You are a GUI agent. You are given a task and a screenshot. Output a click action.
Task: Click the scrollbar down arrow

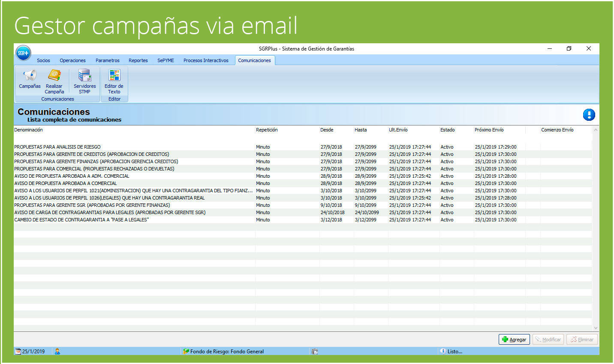click(x=596, y=328)
